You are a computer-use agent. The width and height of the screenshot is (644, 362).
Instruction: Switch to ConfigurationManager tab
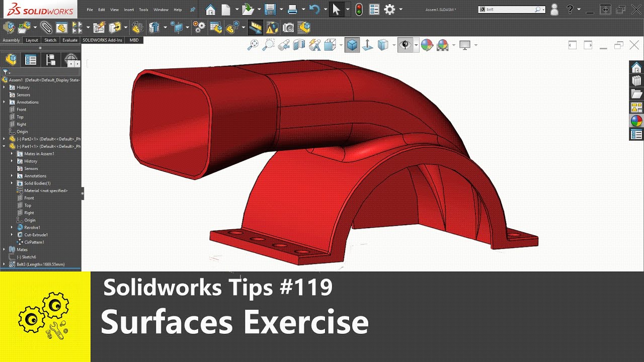(x=51, y=60)
